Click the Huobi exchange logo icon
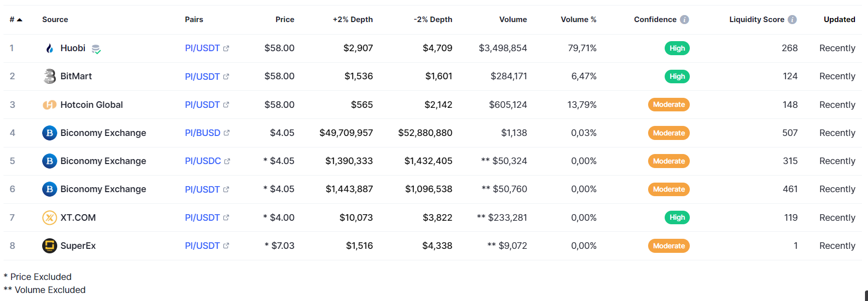This screenshot has height=301, width=868. click(x=49, y=49)
